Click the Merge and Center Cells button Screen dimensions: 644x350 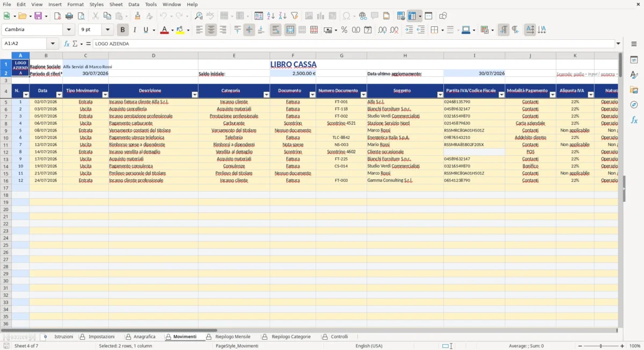click(x=290, y=30)
